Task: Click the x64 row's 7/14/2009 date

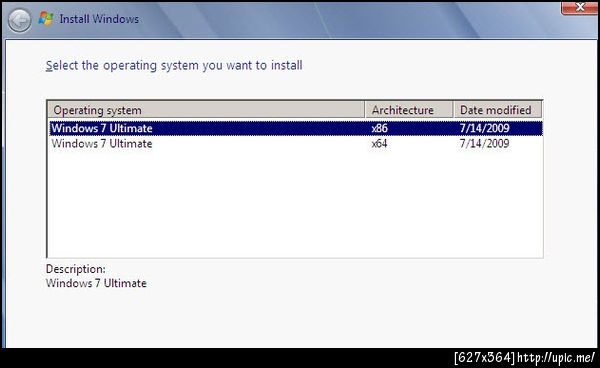Action: [x=484, y=144]
